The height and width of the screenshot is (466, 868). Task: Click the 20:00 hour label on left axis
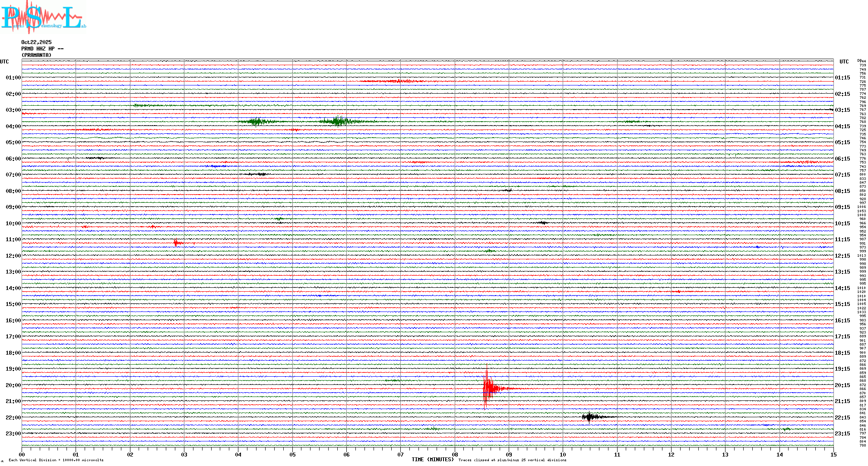click(x=13, y=385)
